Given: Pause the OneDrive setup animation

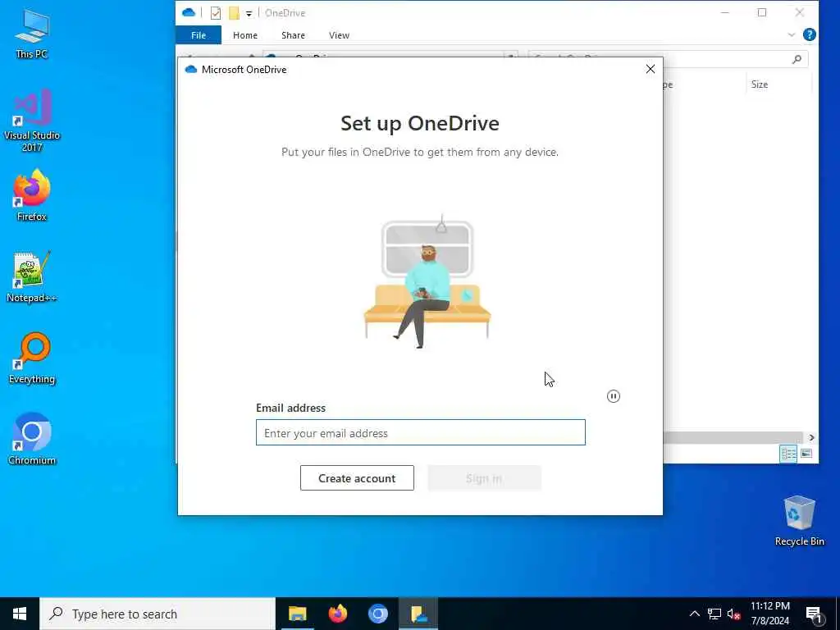Looking at the screenshot, I should pos(614,396).
